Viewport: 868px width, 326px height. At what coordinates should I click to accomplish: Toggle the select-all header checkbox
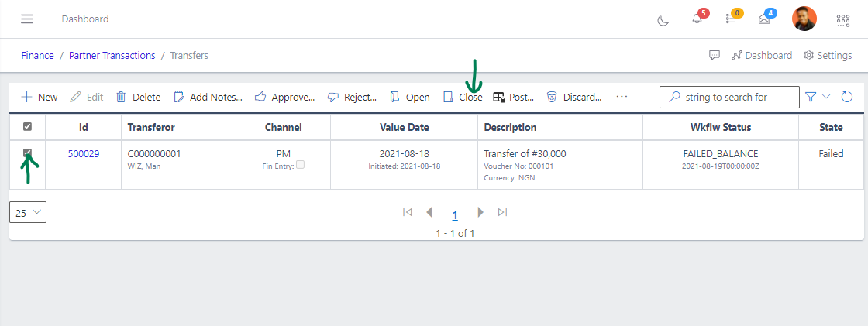[x=28, y=127]
